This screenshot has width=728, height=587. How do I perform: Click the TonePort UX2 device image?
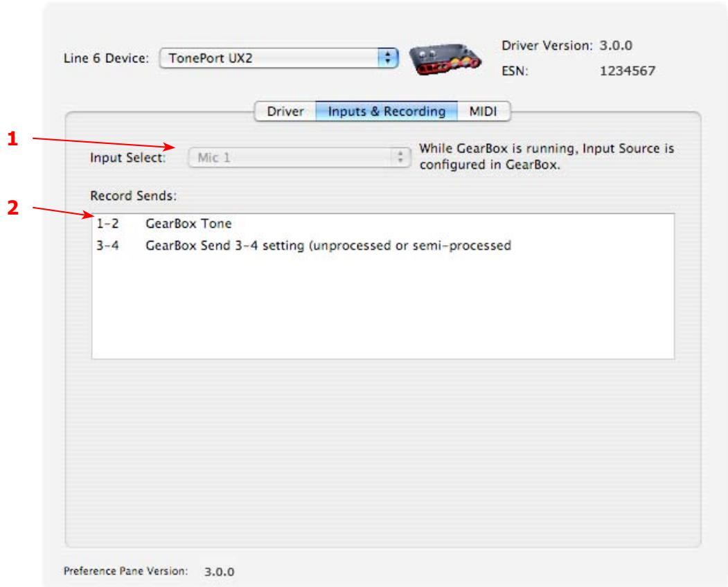click(445, 60)
